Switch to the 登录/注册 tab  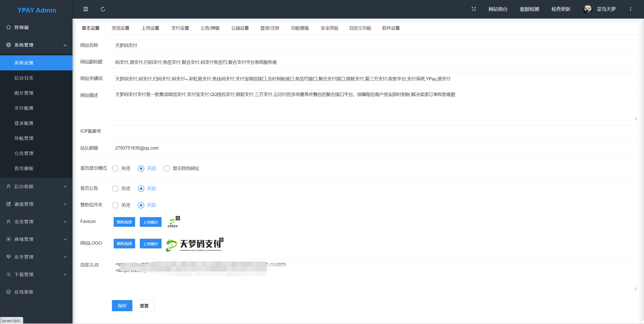pos(270,28)
